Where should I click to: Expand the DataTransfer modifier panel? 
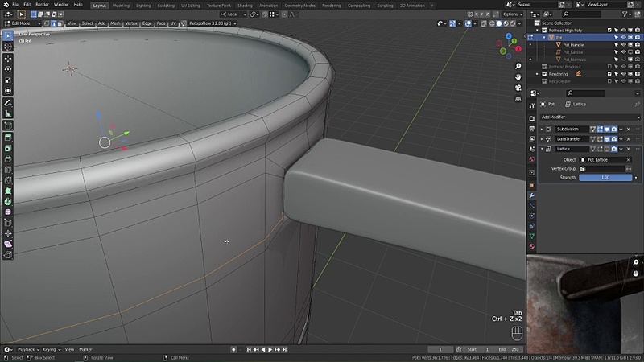542,139
